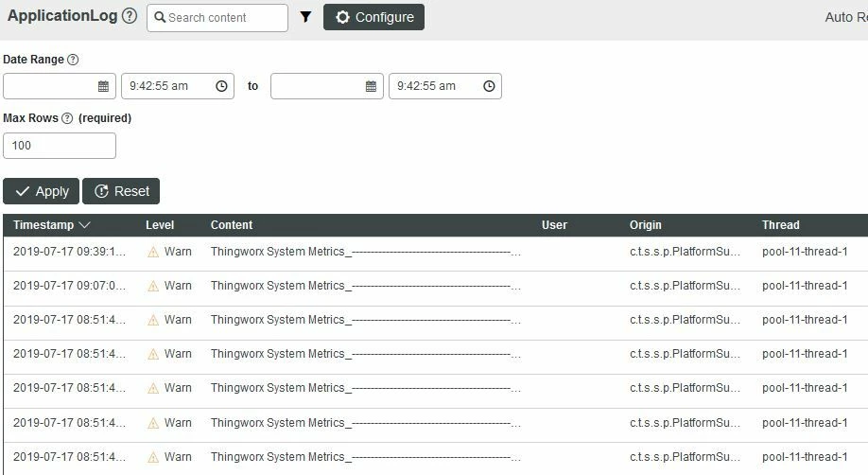The width and height of the screenshot is (868, 475).
Task: Focus the Search content field
Action: 217,18
